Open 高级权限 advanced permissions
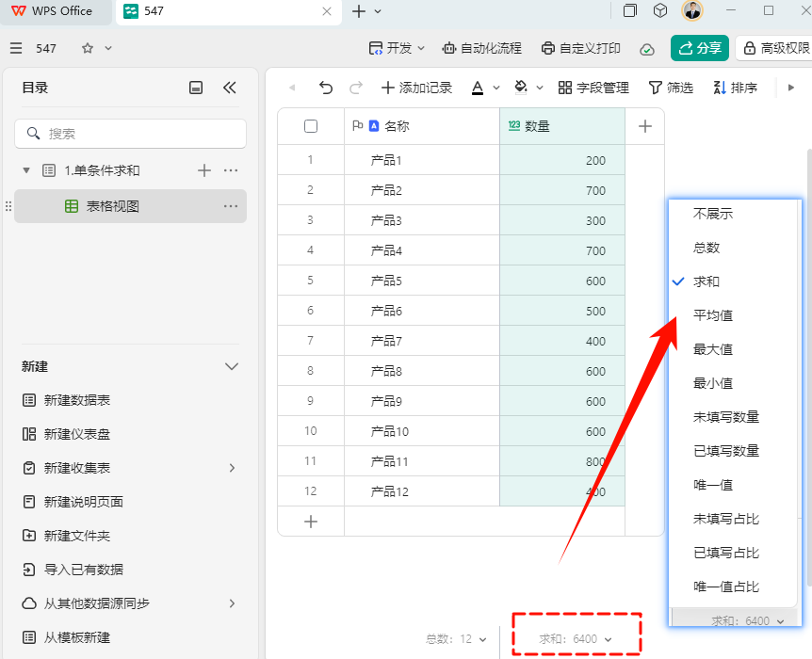This screenshot has width=812, height=659. 776,48
